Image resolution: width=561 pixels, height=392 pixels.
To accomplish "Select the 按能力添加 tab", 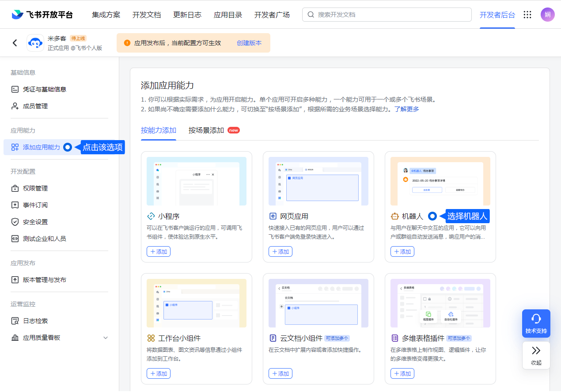I will pyautogui.click(x=159, y=130).
